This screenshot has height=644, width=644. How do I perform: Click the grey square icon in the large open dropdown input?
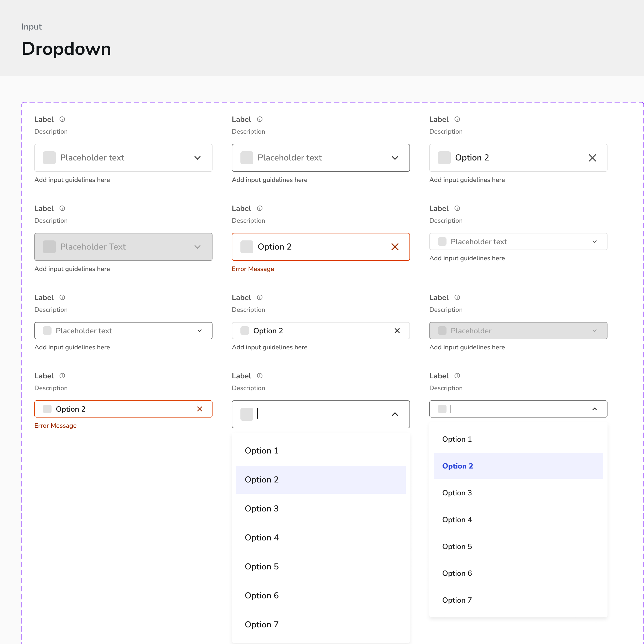tap(247, 414)
